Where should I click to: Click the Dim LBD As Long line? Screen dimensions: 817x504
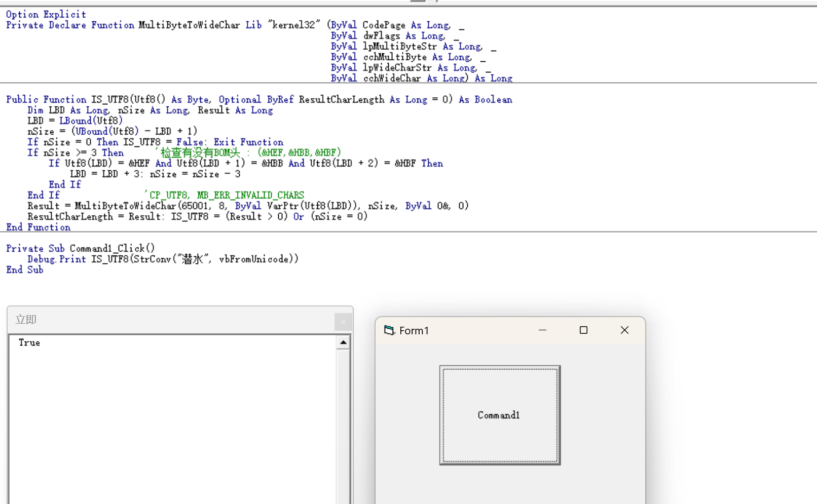coord(150,110)
